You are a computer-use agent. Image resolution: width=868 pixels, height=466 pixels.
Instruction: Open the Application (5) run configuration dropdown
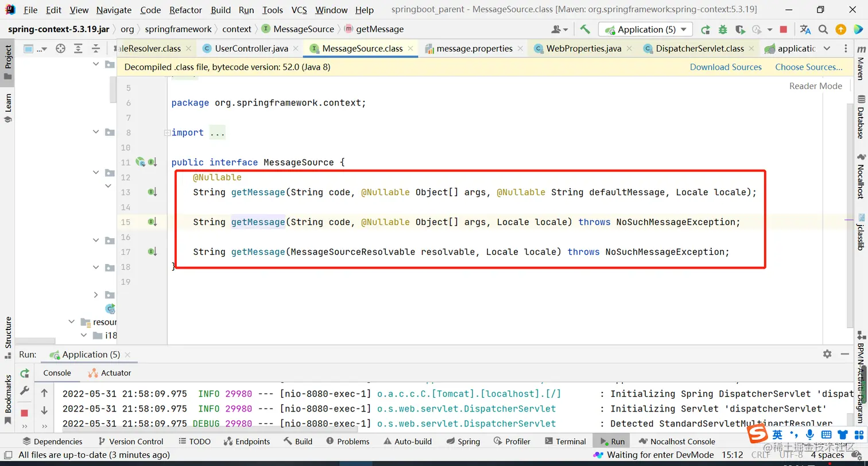645,29
